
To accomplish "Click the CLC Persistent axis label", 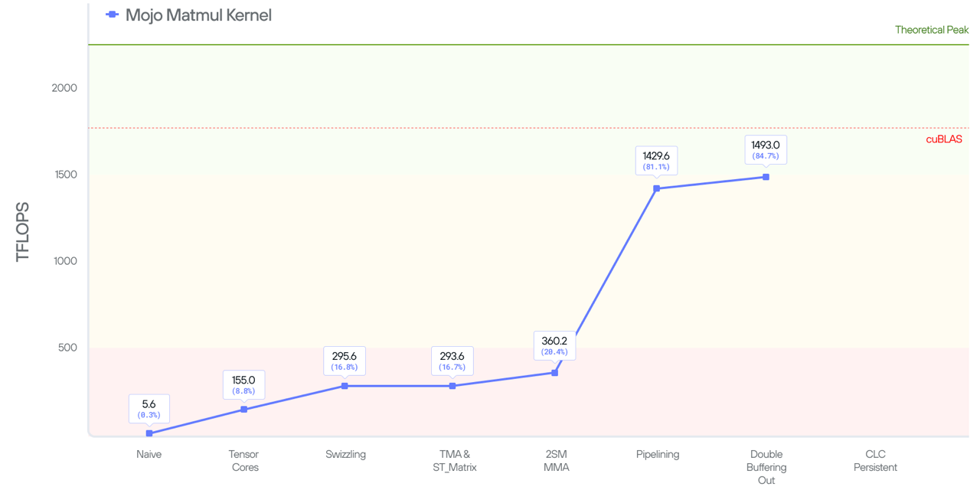I will (x=875, y=460).
